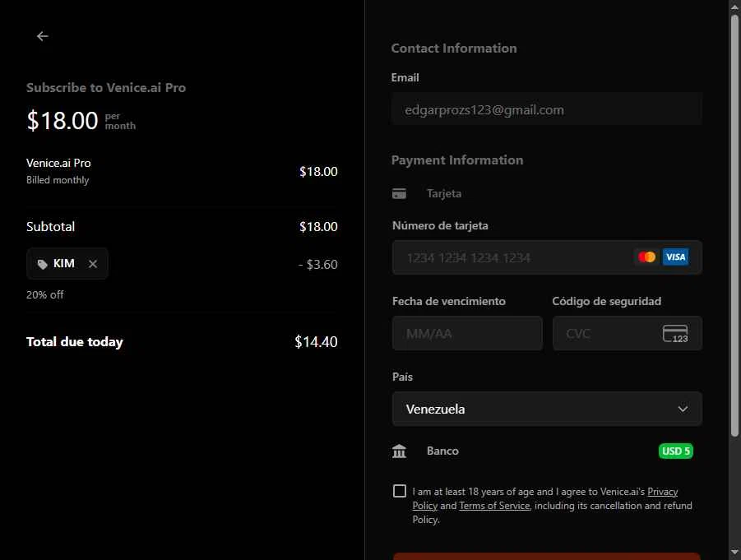Click the Mastercard logo in card field

646,257
